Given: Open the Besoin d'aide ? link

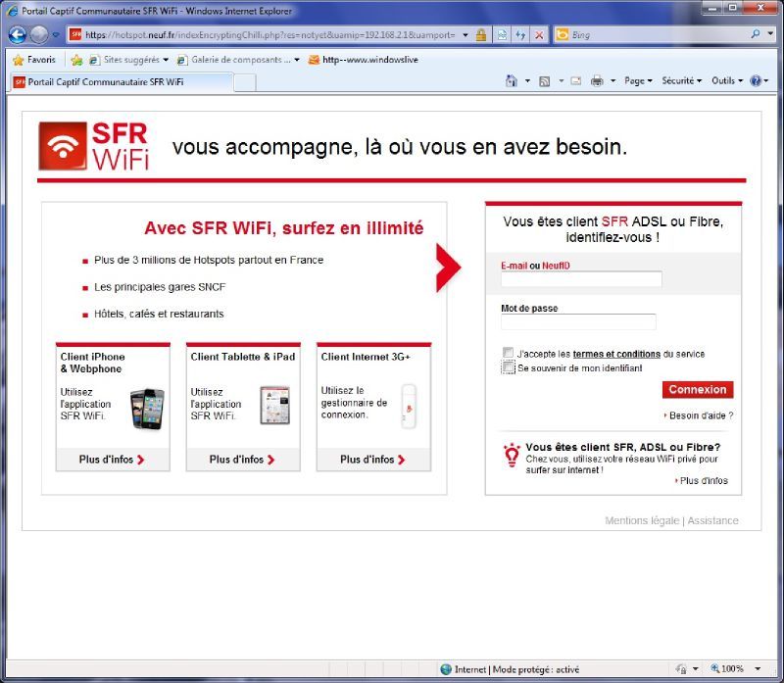Looking at the screenshot, I should click(x=701, y=415).
